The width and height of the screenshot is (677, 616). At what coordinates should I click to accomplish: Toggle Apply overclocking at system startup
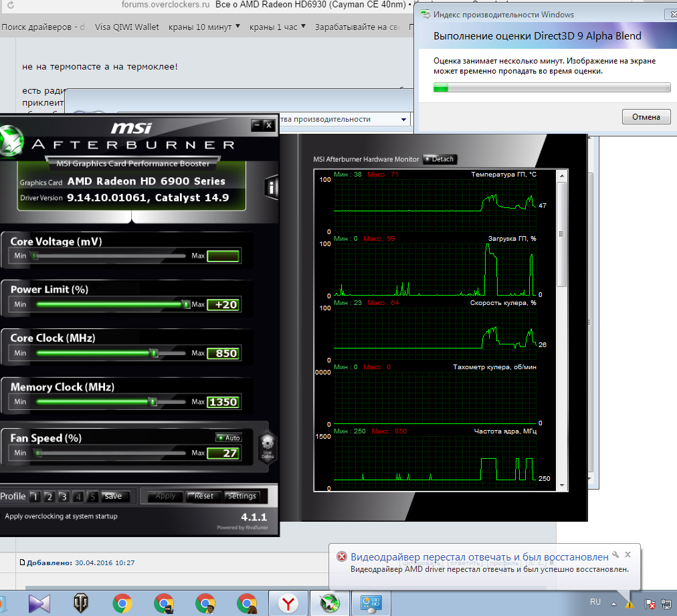coord(61,516)
